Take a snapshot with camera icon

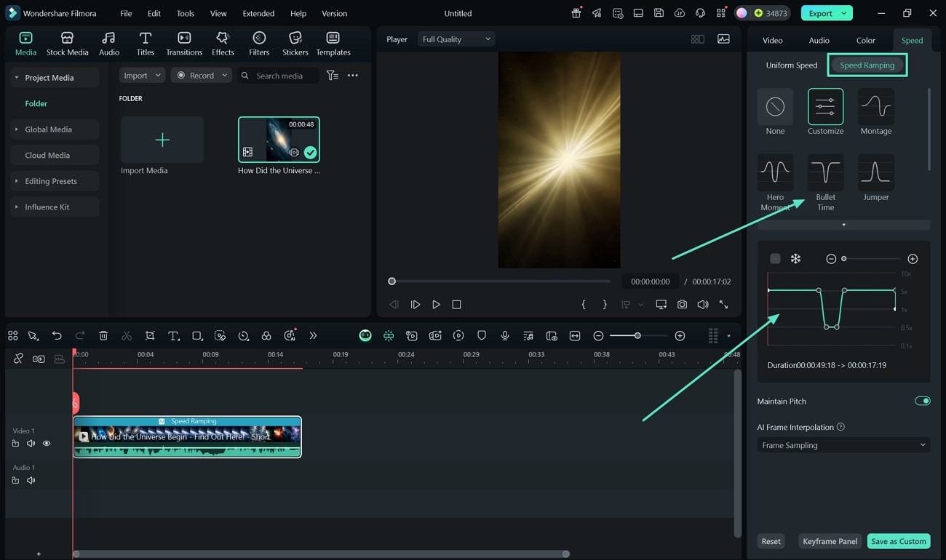682,305
